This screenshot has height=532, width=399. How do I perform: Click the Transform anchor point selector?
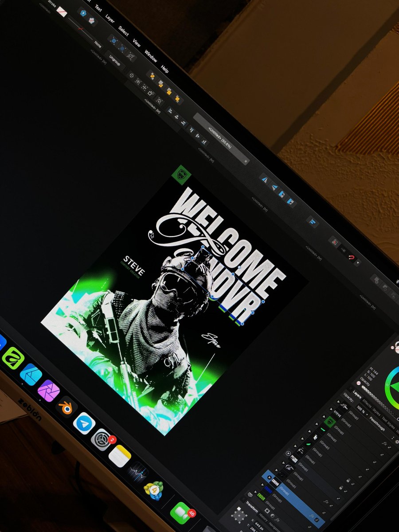239,515
